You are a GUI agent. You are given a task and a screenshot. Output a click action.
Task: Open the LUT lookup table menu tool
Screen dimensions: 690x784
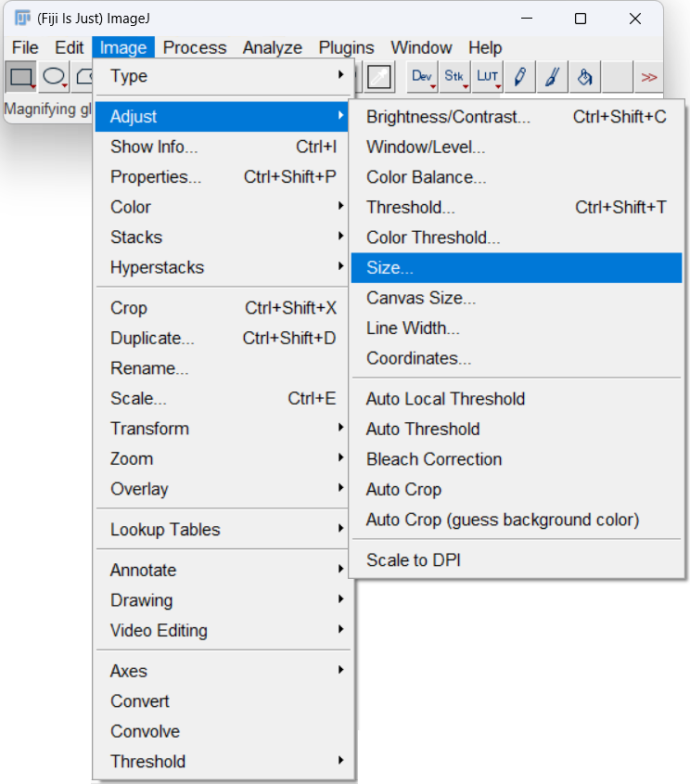pyautogui.click(x=487, y=77)
